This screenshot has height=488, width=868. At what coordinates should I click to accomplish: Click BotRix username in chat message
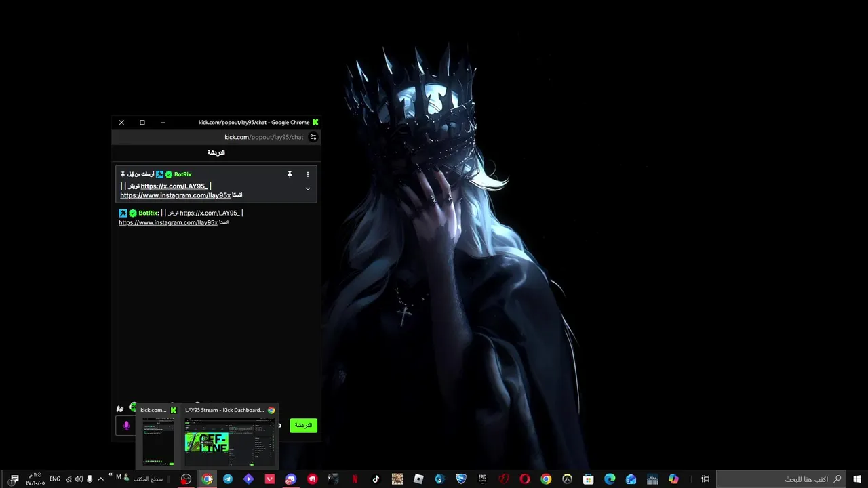[149, 213]
